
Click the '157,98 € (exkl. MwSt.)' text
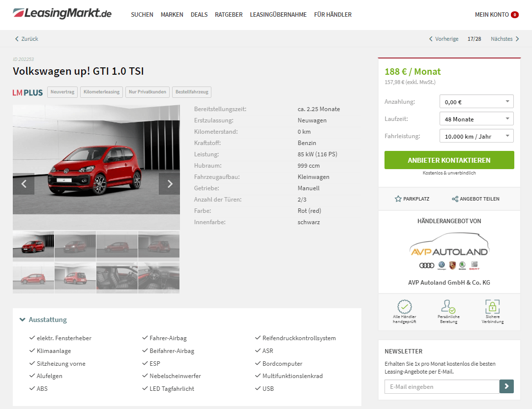[x=410, y=82]
